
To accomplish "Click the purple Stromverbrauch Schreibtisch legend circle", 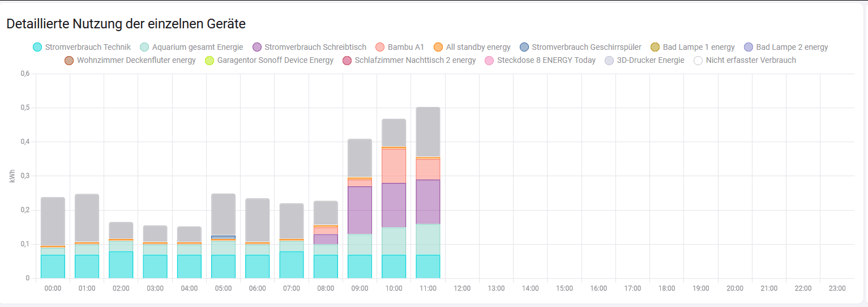I will 257,47.
